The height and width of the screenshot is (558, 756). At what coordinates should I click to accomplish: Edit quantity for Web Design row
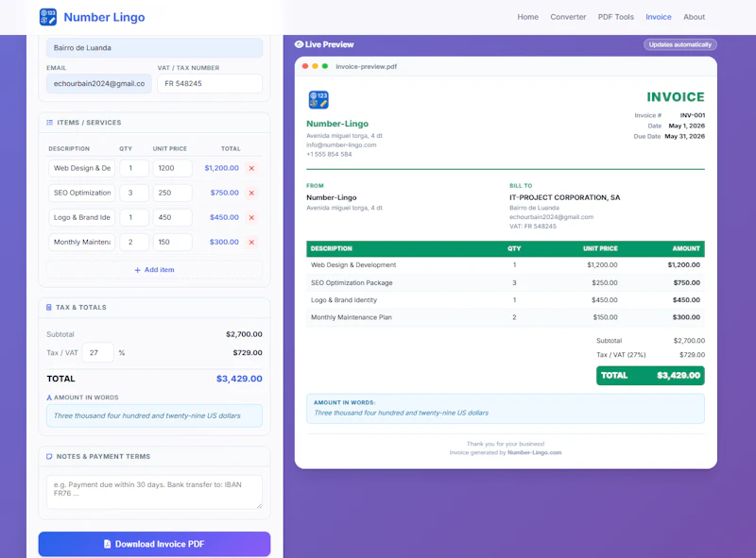(134, 168)
